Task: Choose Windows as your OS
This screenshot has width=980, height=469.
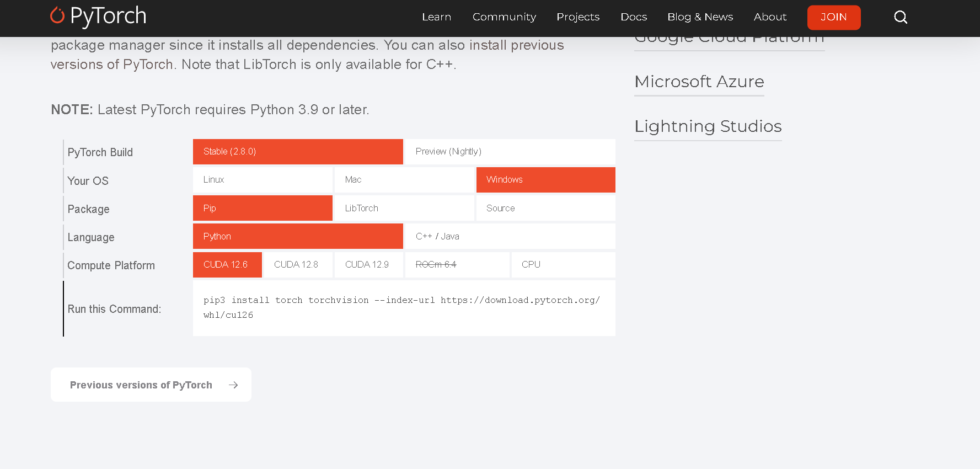Action: pyautogui.click(x=546, y=180)
